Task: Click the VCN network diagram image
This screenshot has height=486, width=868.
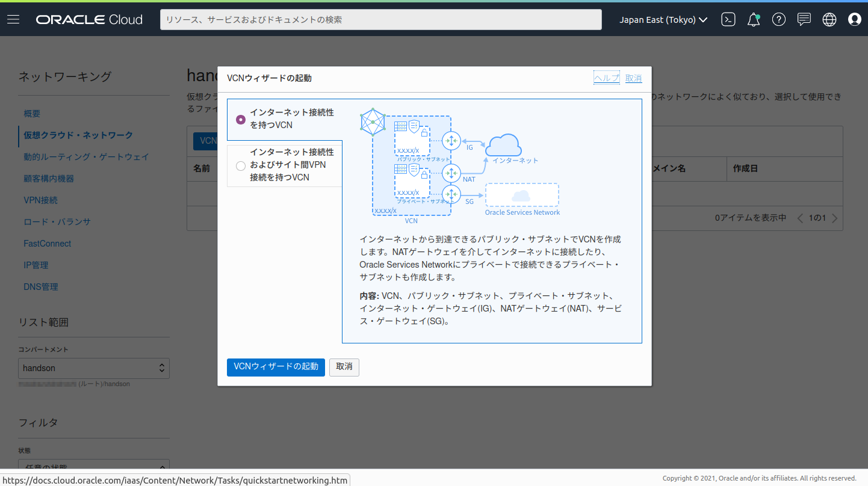Action: tap(460, 165)
